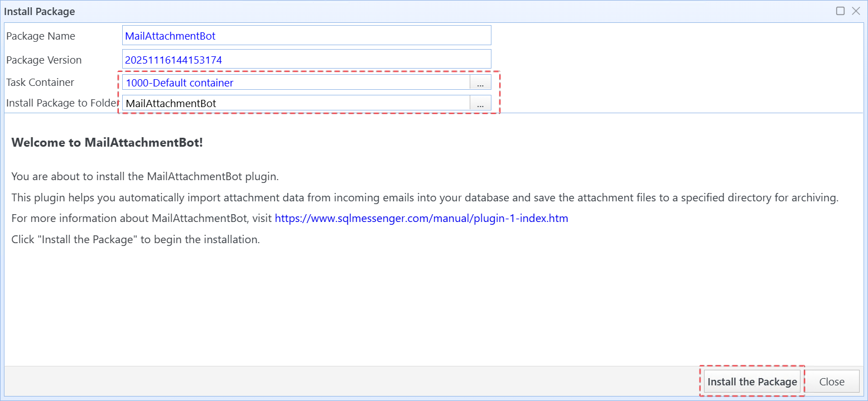The width and height of the screenshot is (868, 401).
Task: Click the Package Version label
Action: [x=44, y=60]
